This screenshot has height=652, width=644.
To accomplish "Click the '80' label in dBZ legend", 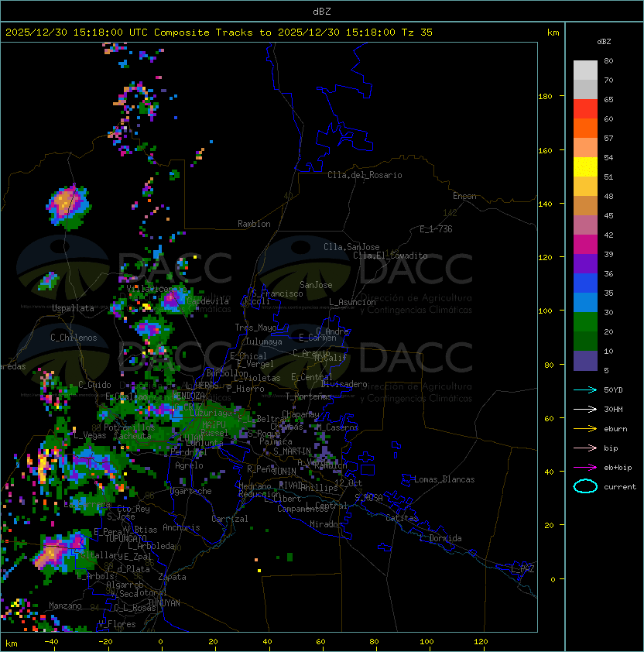I will (608, 60).
